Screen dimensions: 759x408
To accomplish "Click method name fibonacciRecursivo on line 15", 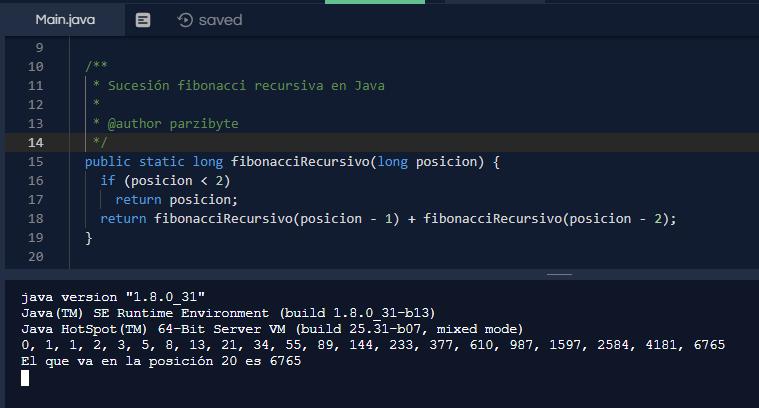I will click(x=300, y=162).
